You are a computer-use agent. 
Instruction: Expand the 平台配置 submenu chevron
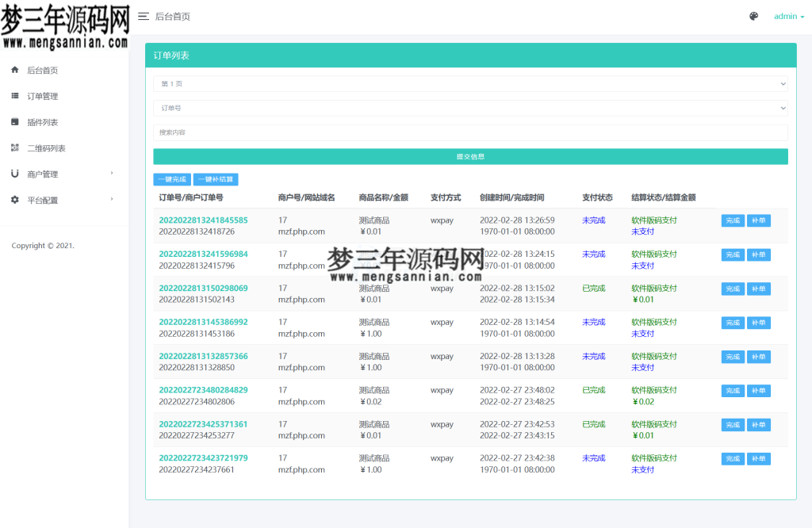pos(112,199)
